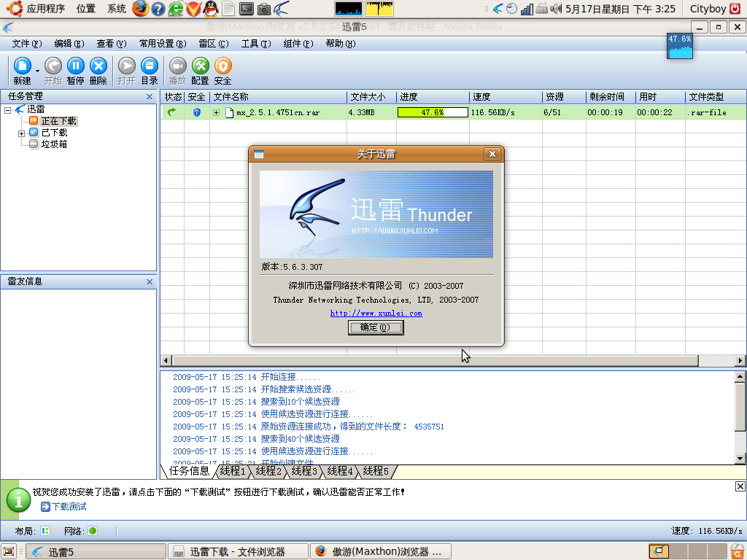Click the 删除 (Delete) toolbar icon
The width and height of the screenshot is (747, 560).
[98, 71]
